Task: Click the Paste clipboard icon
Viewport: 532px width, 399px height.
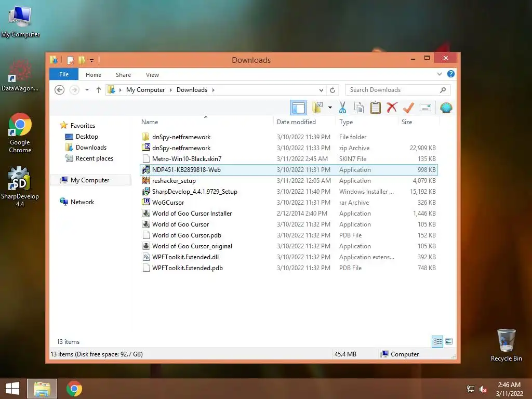Action: click(x=375, y=108)
